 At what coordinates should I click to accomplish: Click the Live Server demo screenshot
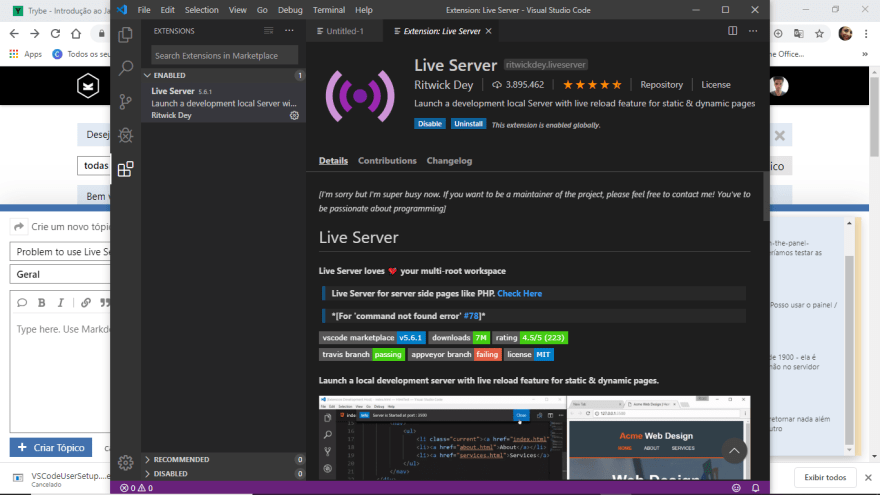click(534, 438)
